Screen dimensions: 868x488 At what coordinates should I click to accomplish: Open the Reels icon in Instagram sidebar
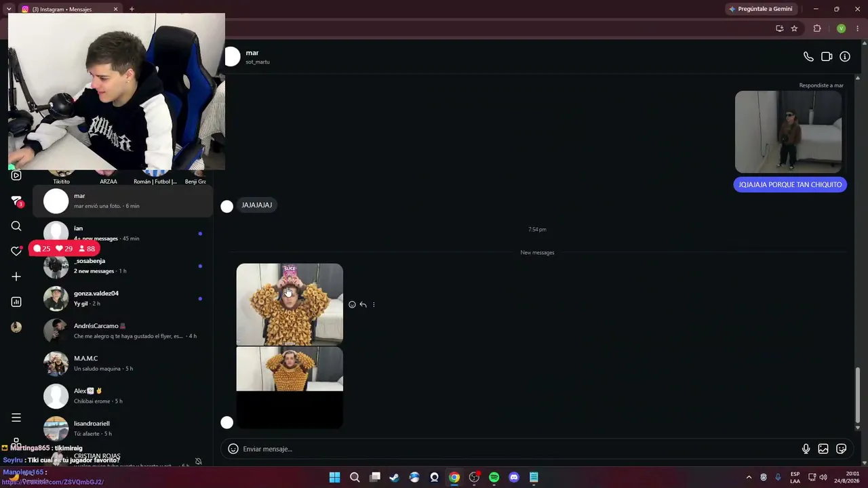click(x=16, y=176)
